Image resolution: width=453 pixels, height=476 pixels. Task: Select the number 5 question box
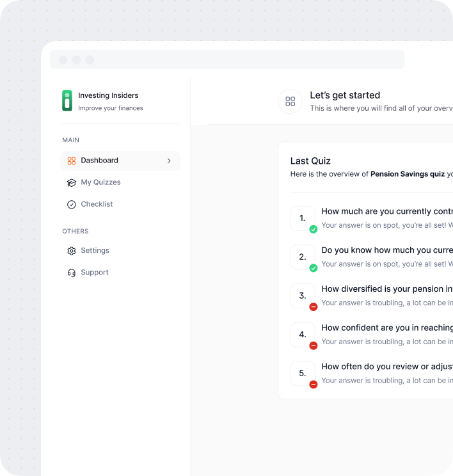303,374
